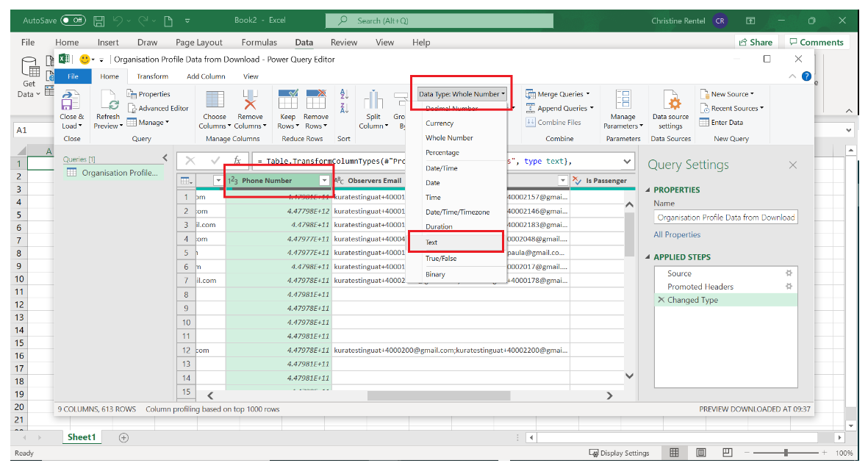Click the table corner menu icon
This screenshot has height=474, width=868.
[187, 181]
